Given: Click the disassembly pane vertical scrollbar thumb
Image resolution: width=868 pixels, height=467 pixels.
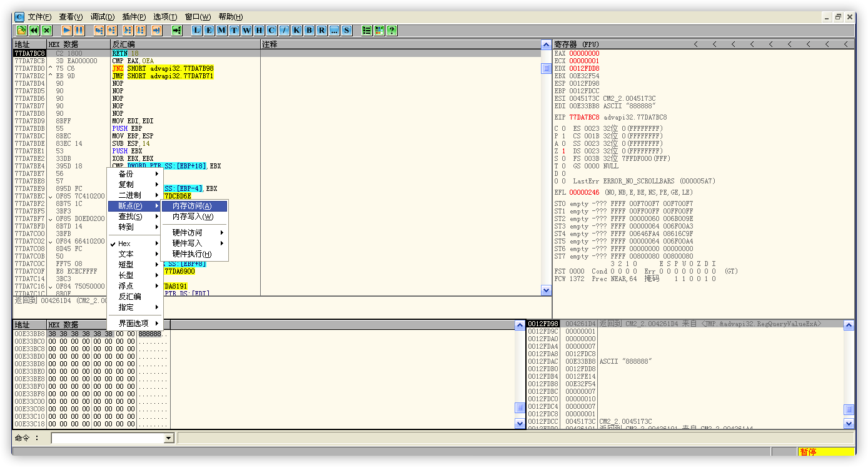Looking at the screenshot, I should click(546, 69).
